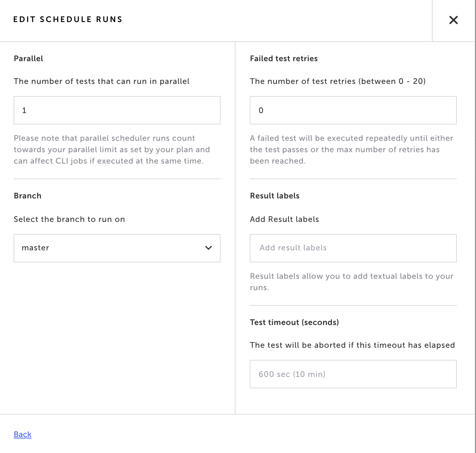Click the timeout elapsed description text
The width and height of the screenshot is (476, 453).
pos(352,345)
